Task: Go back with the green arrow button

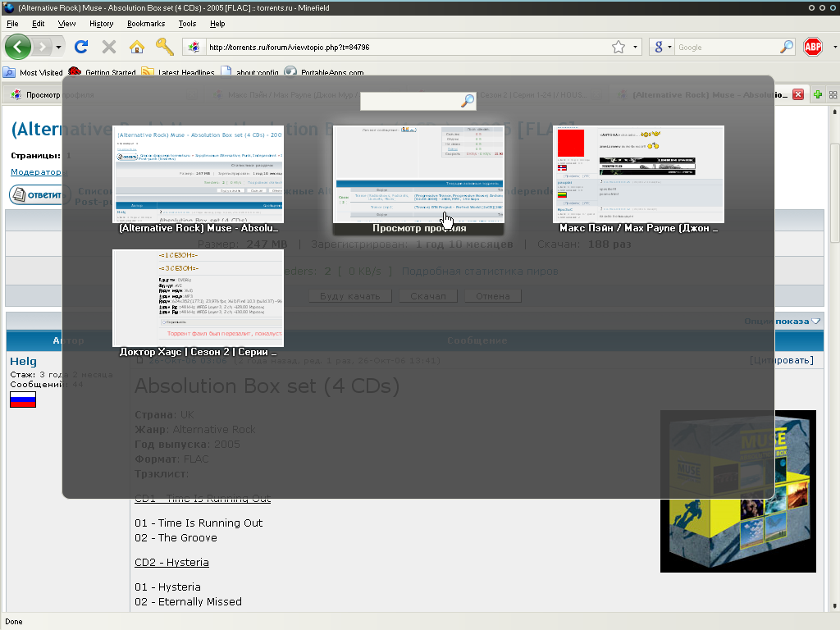Action: tap(18, 47)
